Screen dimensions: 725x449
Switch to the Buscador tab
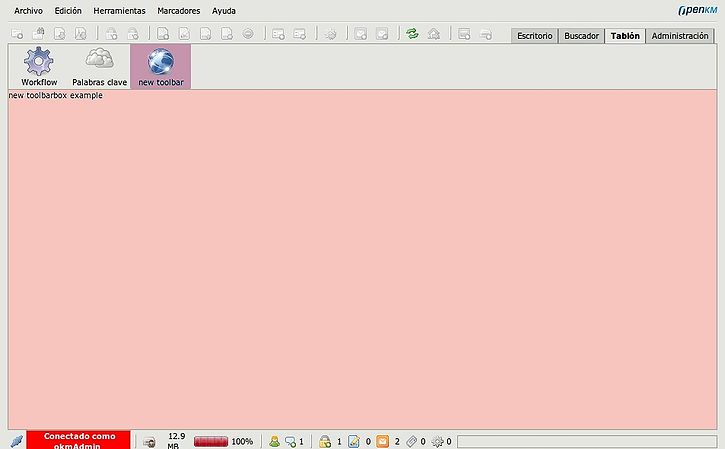click(581, 36)
